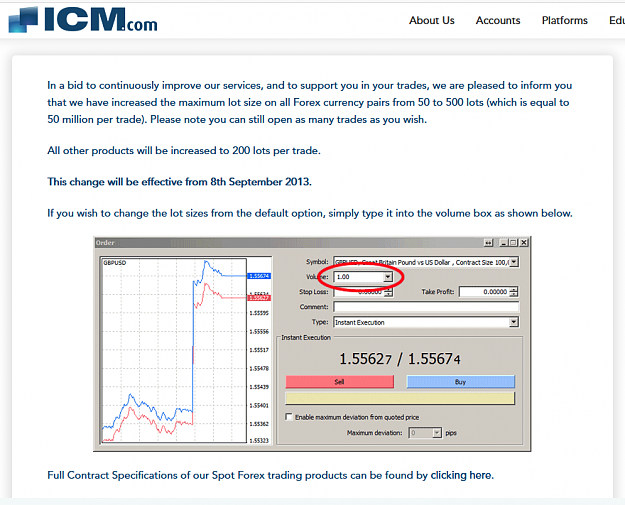Click into the Comment text field
This screenshot has width=625, height=505.
pyautogui.click(x=426, y=307)
